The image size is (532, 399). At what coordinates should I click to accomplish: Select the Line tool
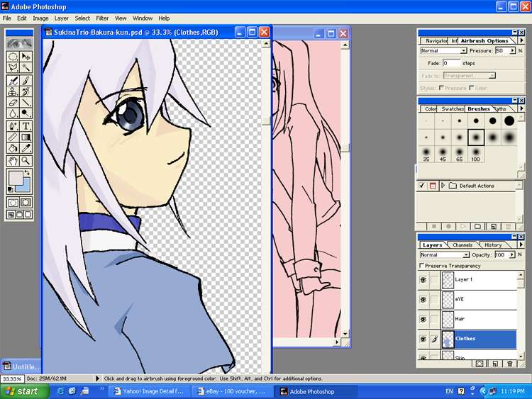pyautogui.click(x=26, y=102)
